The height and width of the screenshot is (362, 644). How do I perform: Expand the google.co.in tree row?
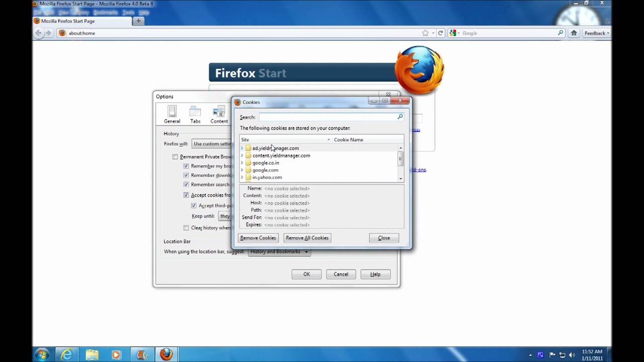click(x=242, y=163)
